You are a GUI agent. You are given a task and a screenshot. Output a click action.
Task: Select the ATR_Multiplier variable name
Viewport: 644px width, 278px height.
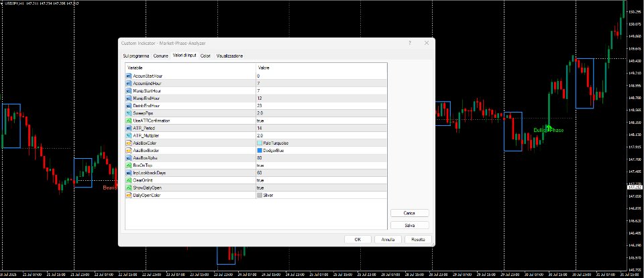point(146,136)
